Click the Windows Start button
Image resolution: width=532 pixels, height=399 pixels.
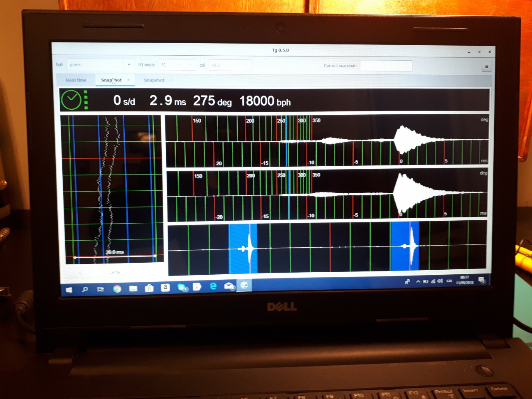(x=69, y=290)
